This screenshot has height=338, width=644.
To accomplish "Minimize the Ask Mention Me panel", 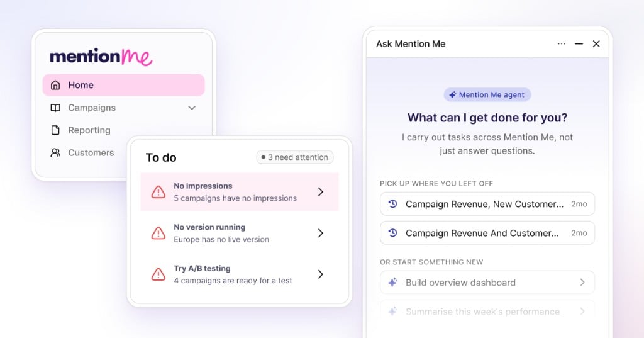I will click(579, 43).
